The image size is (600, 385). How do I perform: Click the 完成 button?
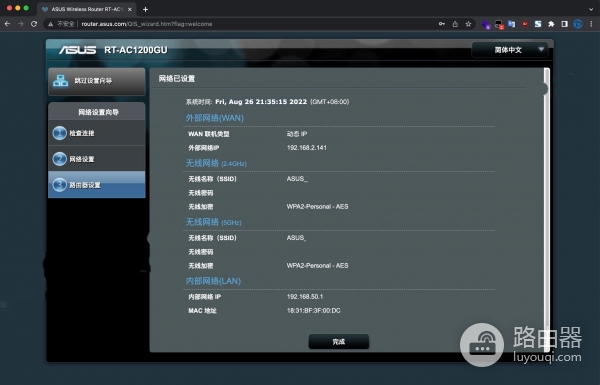click(x=339, y=341)
